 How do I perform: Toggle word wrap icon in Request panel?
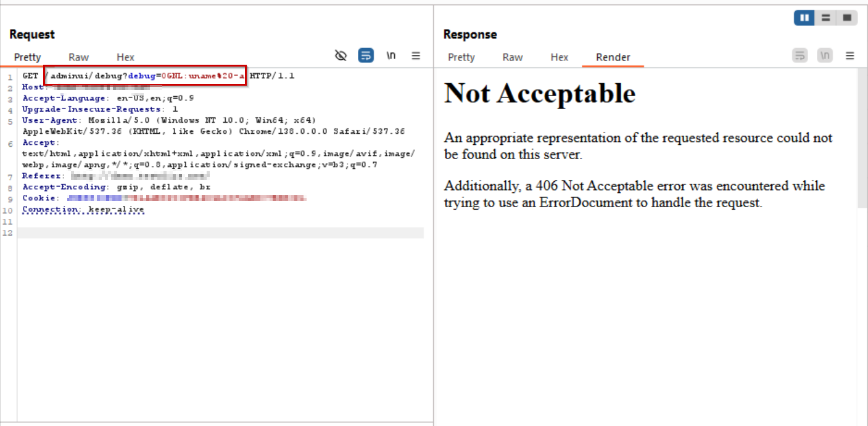coord(366,56)
